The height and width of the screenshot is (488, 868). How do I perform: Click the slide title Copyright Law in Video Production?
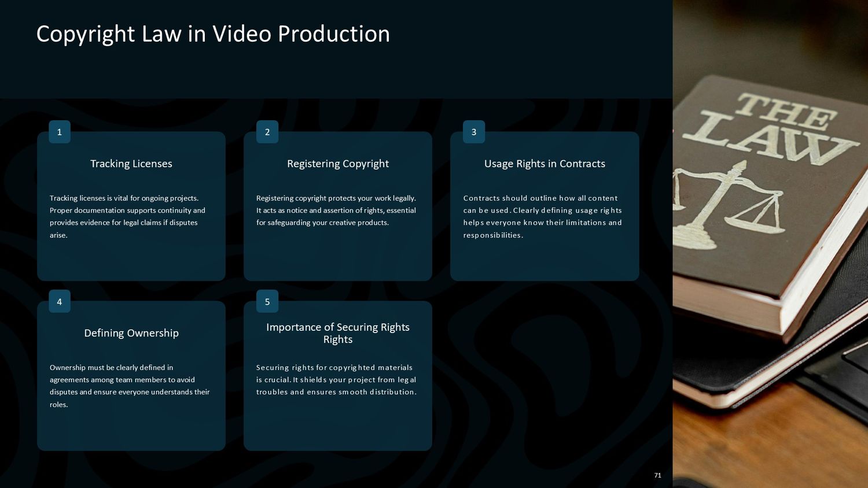point(213,34)
